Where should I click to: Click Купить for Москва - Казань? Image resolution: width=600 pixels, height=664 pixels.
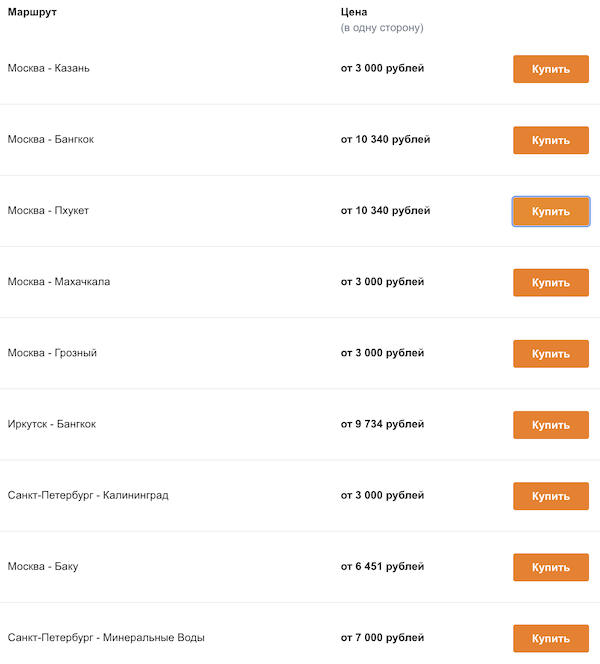(550, 69)
